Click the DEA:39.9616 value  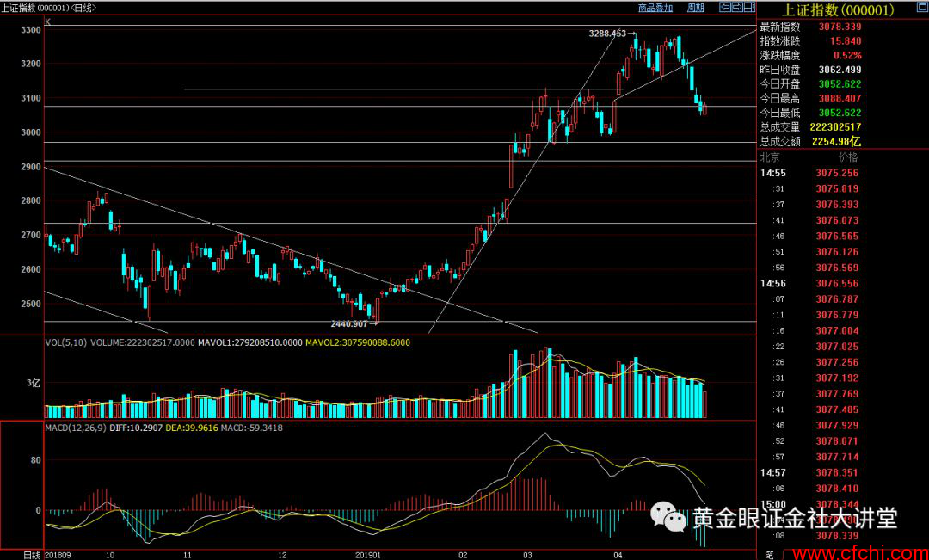[x=191, y=428]
